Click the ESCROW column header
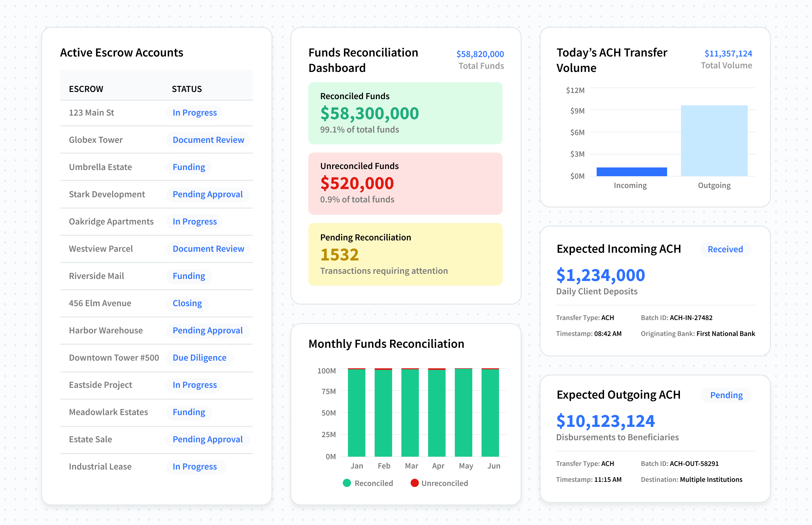812x525 pixels. [86, 89]
